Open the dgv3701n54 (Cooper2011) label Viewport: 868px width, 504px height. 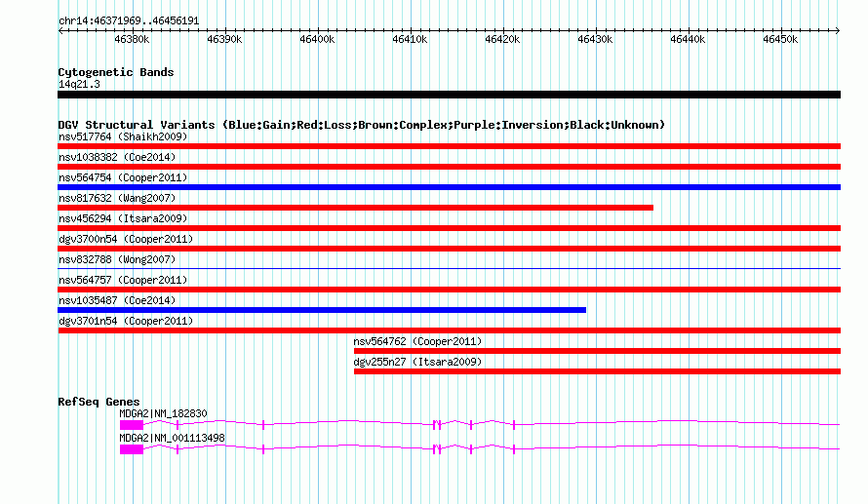pos(126,321)
